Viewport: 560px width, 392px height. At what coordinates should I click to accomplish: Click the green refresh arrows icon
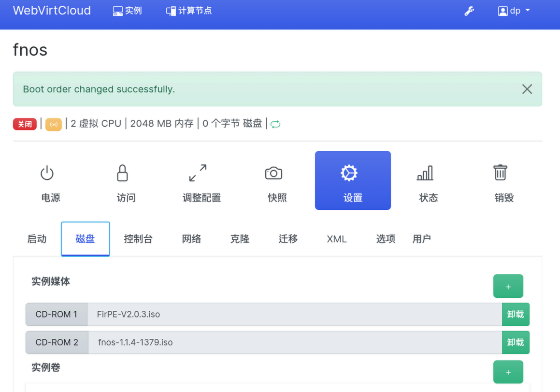tap(275, 124)
